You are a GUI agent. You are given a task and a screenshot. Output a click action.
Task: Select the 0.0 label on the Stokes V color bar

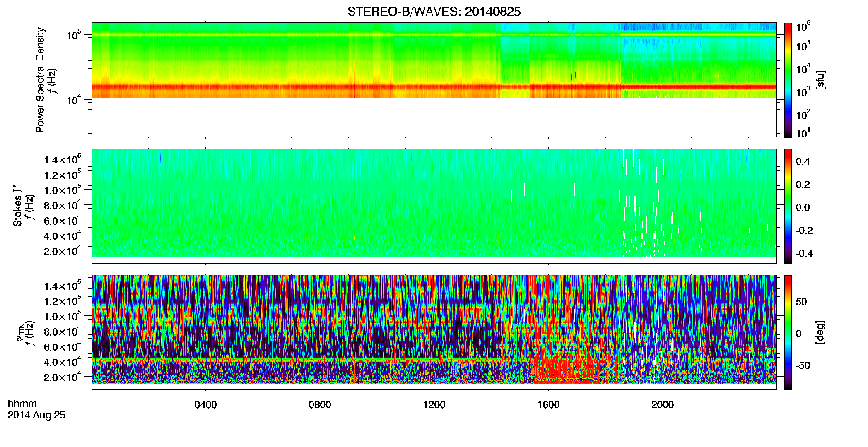[803, 207]
